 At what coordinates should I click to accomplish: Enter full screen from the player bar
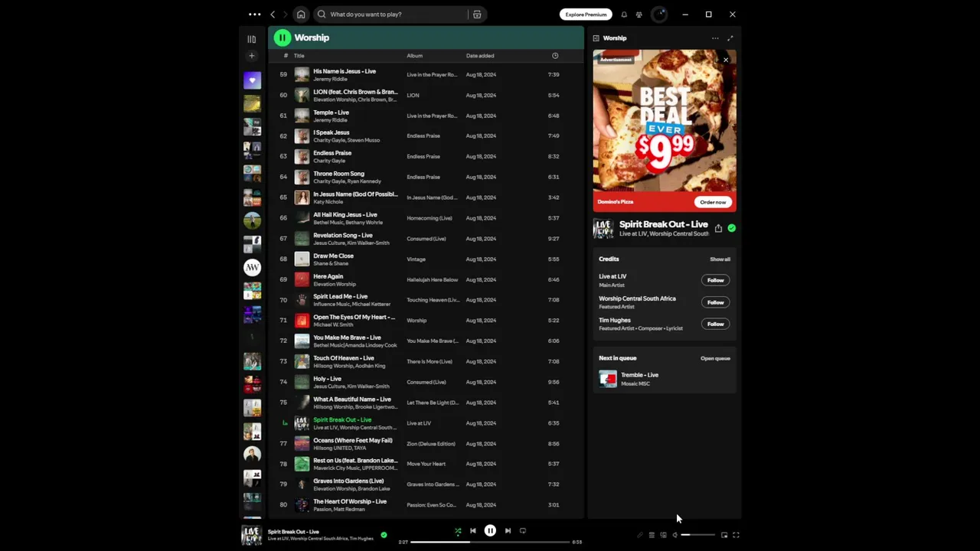click(736, 535)
